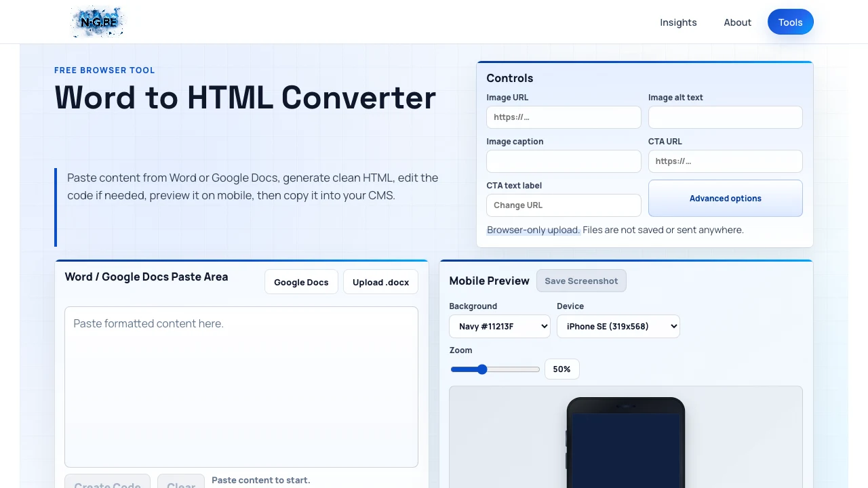The width and height of the screenshot is (868, 488).
Task: Click the CTA text label input
Action: 564,205
